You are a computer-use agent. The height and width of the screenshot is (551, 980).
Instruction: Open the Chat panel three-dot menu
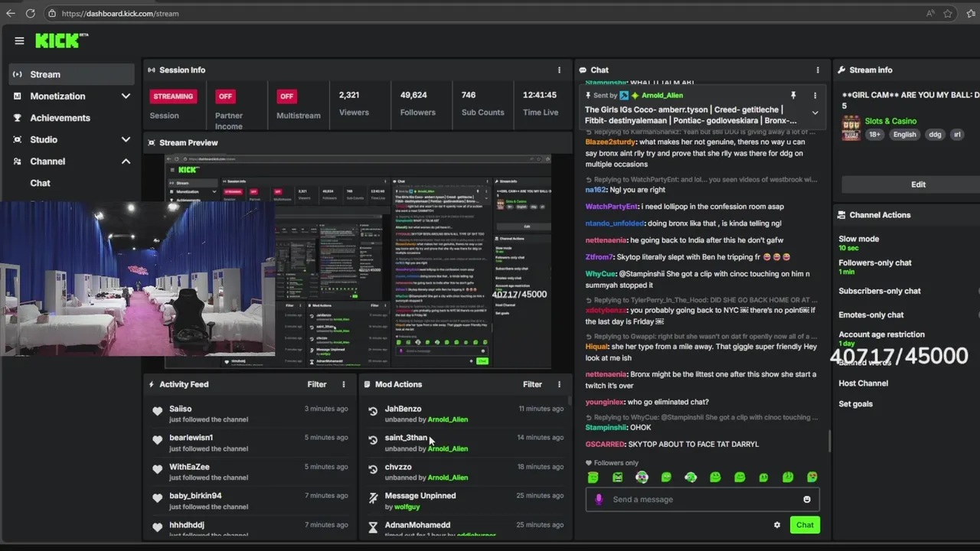coord(818,70)
